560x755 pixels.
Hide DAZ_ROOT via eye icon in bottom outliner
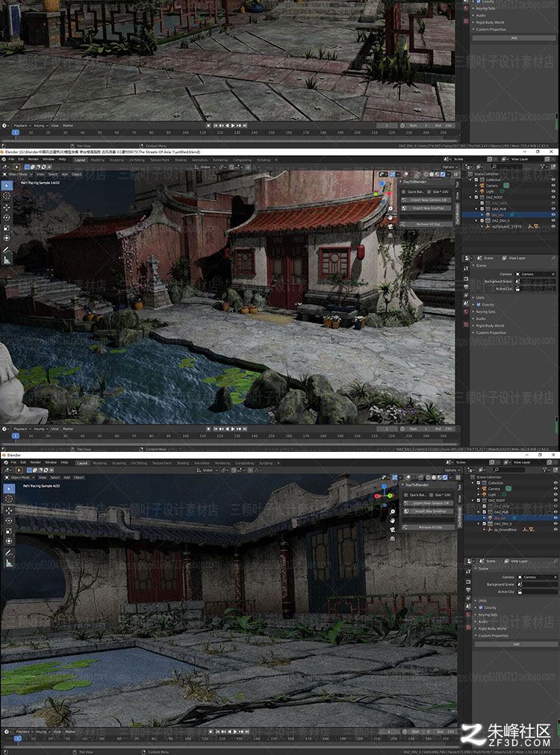[x=555, y=500]
